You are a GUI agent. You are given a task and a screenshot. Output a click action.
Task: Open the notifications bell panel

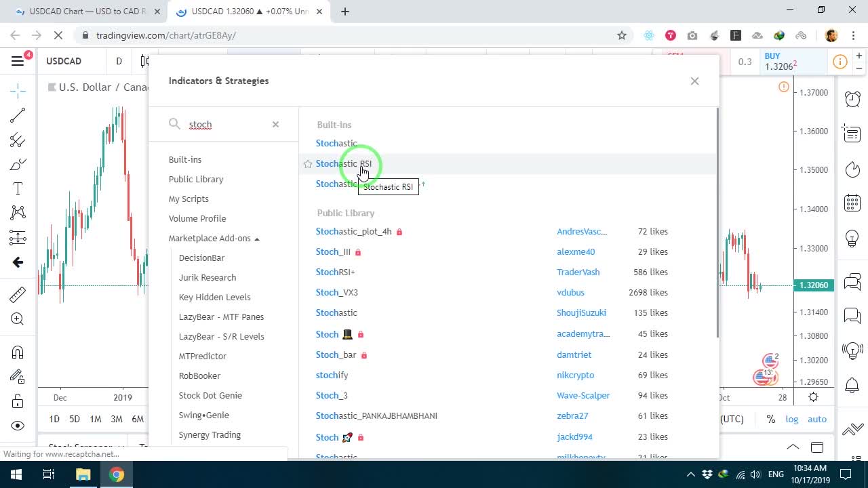[x=852, y=386]
